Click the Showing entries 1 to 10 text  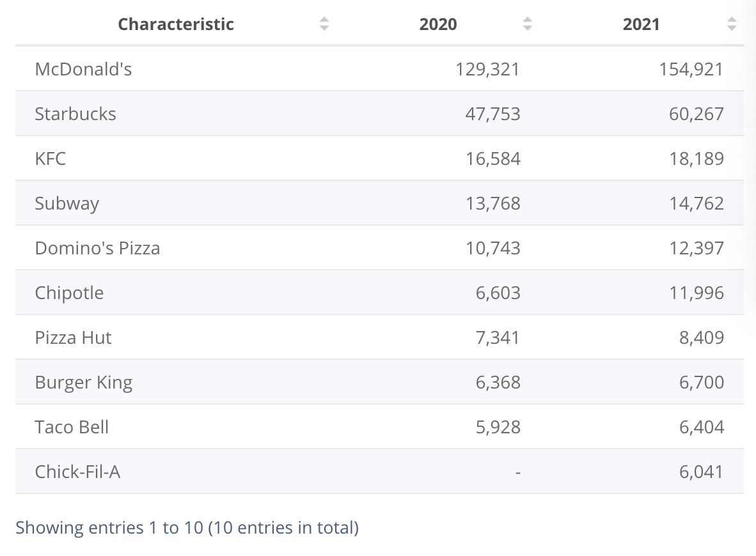pyautogui.click(x=187, y=528)
